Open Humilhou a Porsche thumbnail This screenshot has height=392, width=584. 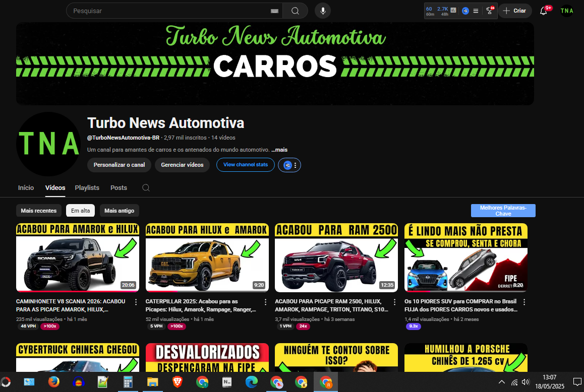pyautogui.click(x=466, y=357)
